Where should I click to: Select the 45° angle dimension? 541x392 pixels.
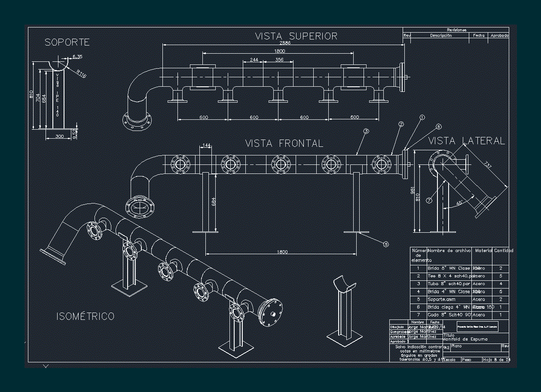click(460, 203)
